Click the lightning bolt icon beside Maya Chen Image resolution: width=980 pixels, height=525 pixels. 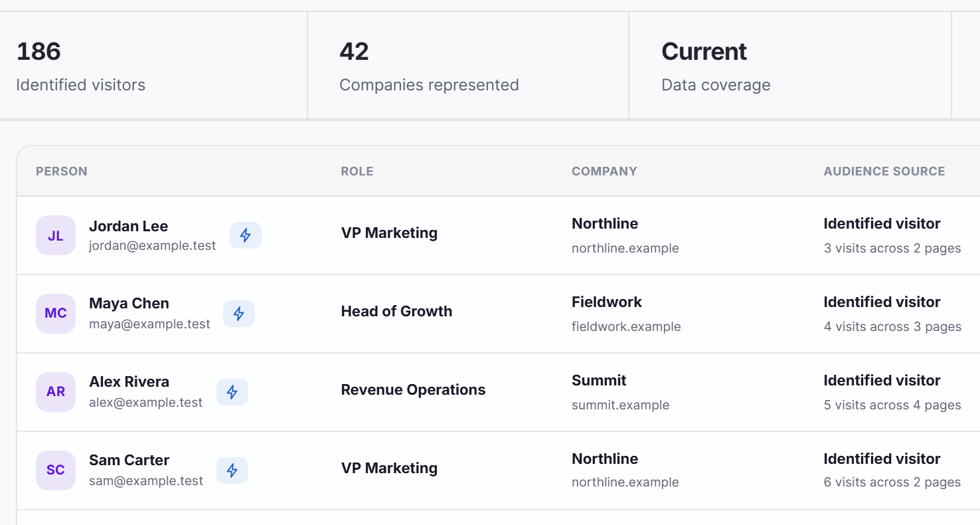pos(239,314)
